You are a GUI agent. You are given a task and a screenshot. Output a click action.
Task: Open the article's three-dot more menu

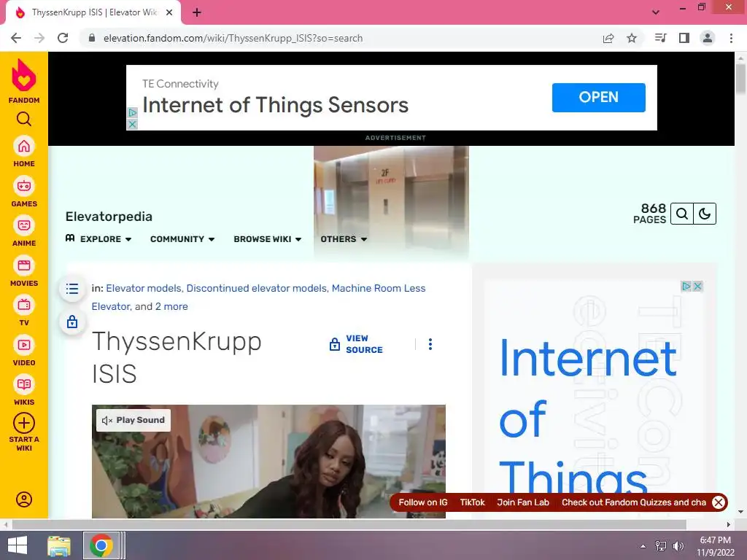click(430, 344)
